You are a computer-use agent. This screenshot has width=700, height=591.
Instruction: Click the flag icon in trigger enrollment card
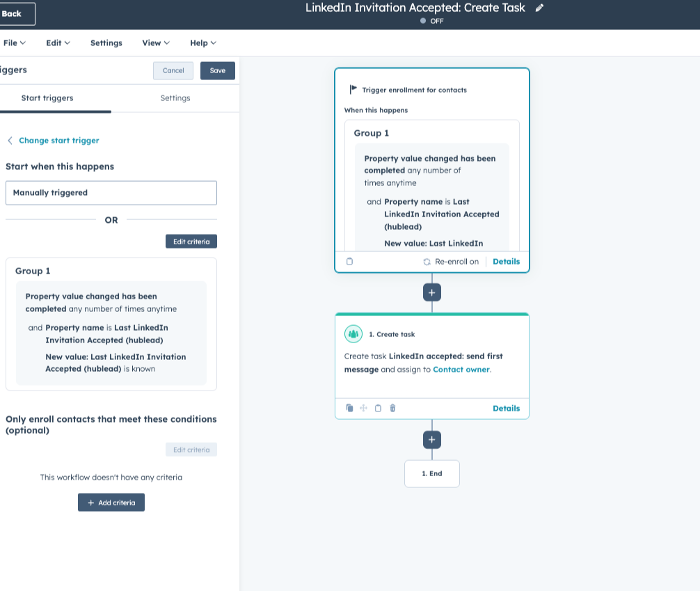[x=353, y=89]
